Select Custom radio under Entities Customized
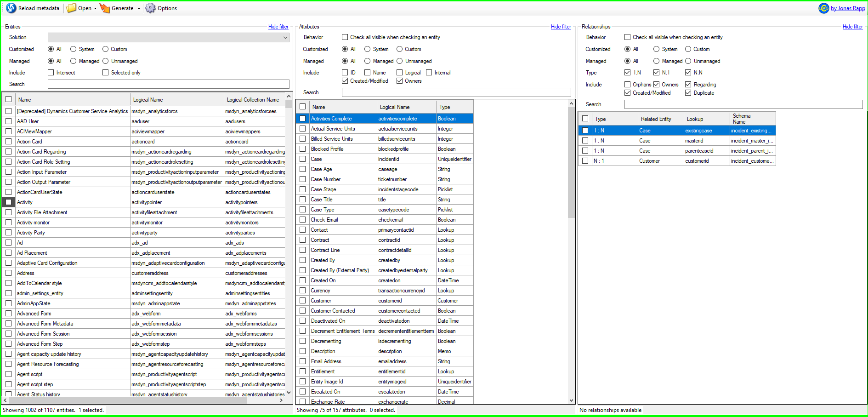The height and width of the screenshot is (417, 868). [105, 49]
